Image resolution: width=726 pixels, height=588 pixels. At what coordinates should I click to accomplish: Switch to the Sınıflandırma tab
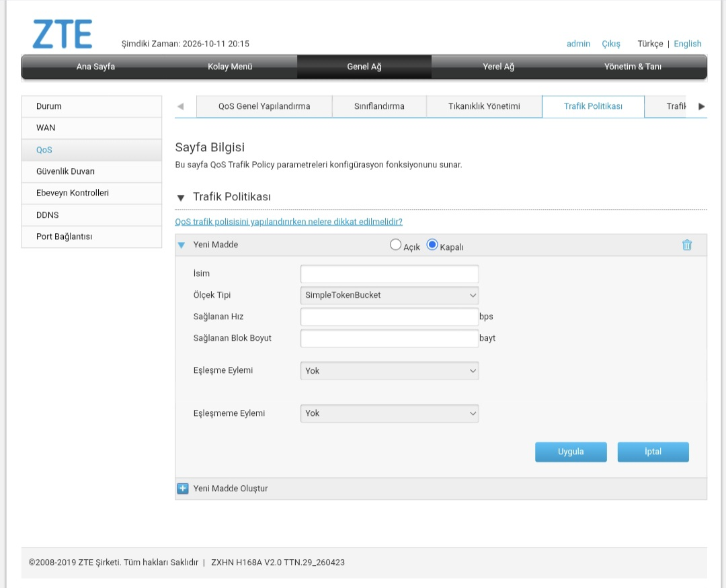[x=379, y=106]
